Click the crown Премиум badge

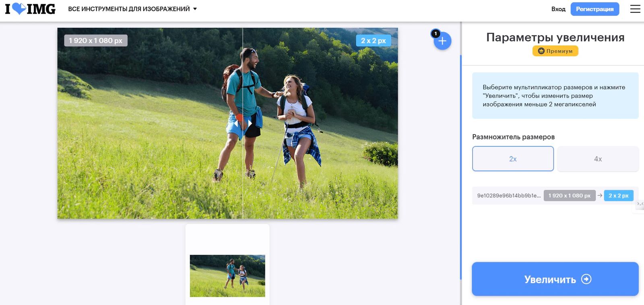click(x=555, y=51)
